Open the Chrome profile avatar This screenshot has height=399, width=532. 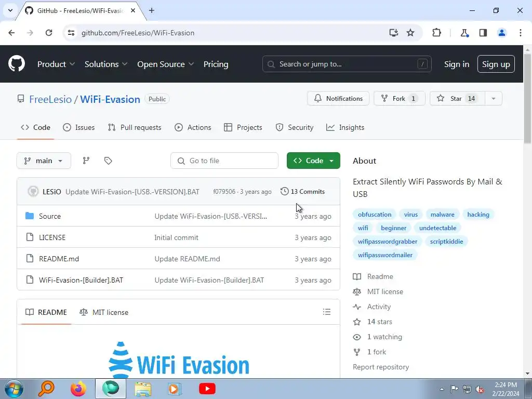pyautogui.click(x=502, y=33)
